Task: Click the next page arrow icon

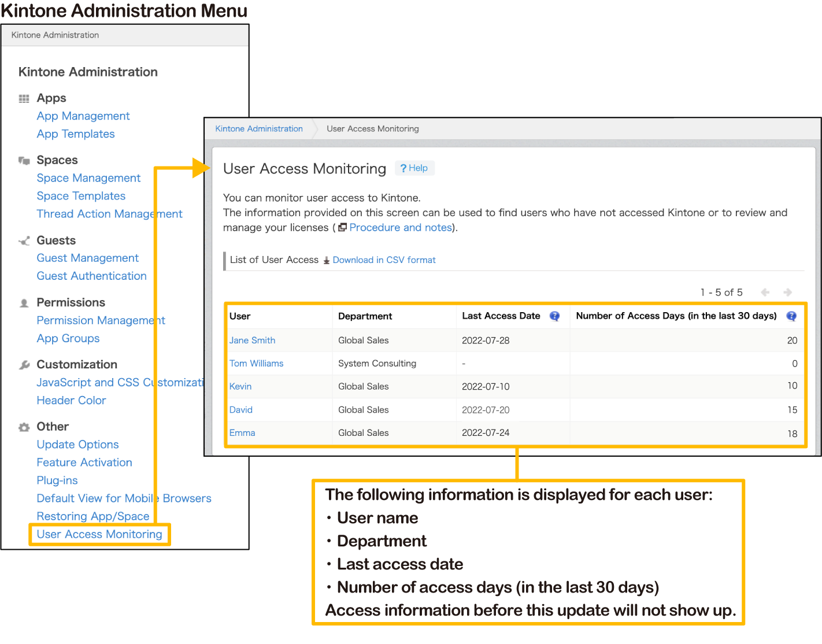Action: click(x=787, y=293)
